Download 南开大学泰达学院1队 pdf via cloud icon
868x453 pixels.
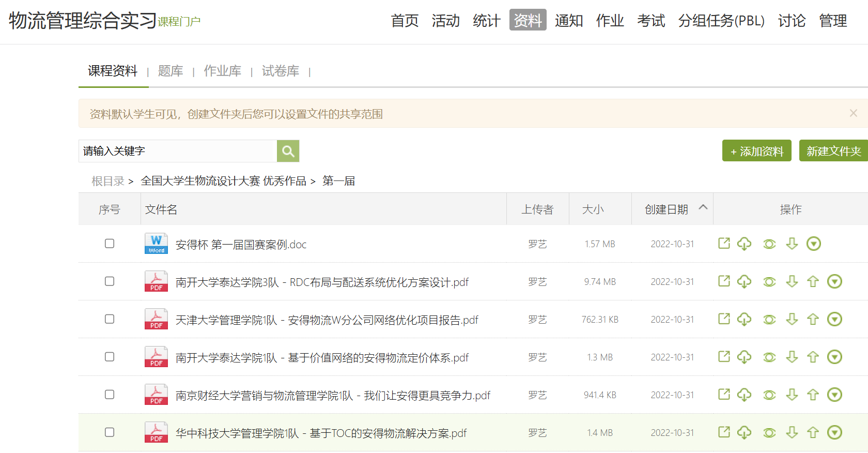tap(744, 357)
